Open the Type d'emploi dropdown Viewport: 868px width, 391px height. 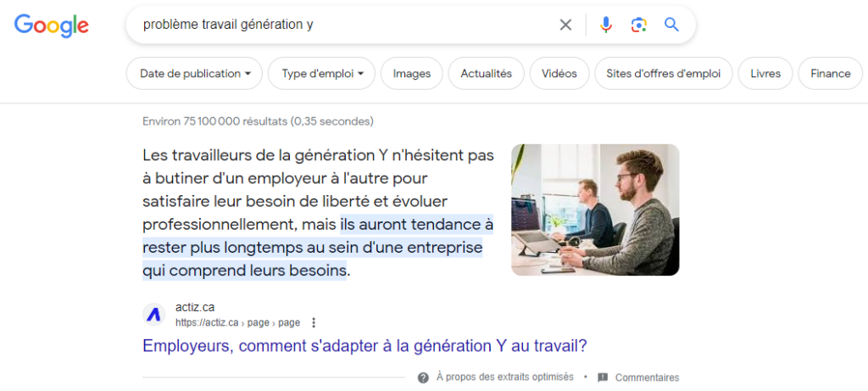click(321, 74)
